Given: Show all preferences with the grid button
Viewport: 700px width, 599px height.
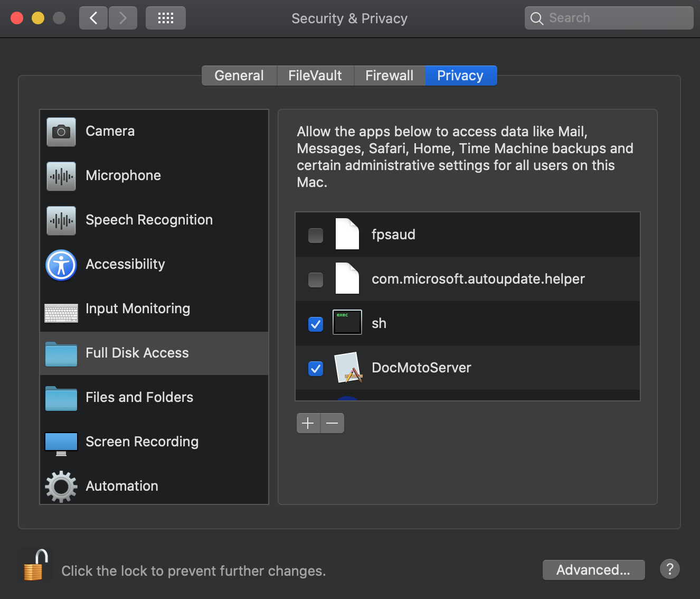Looking at the screenshot, I should click(x=166, y=18).
